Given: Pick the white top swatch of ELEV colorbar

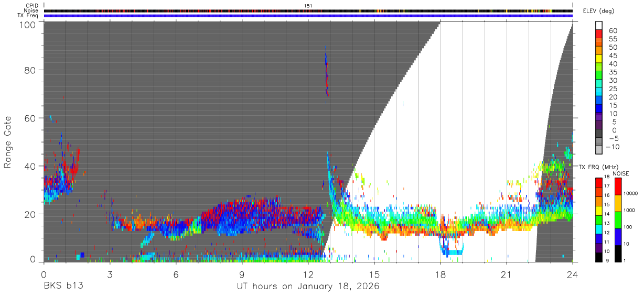Looking at the screenshot, I should point(599,25).
